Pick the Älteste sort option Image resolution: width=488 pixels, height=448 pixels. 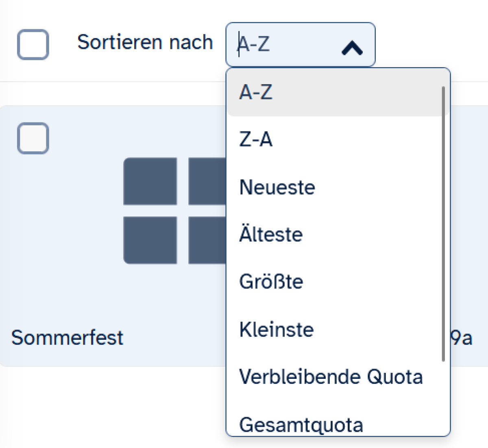tap(271, 235)
